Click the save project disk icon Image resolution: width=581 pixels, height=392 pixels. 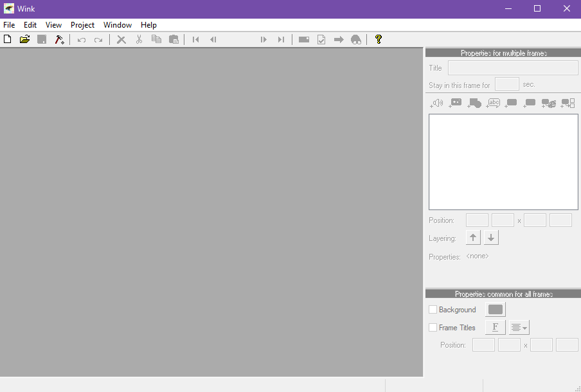point(42,40)
